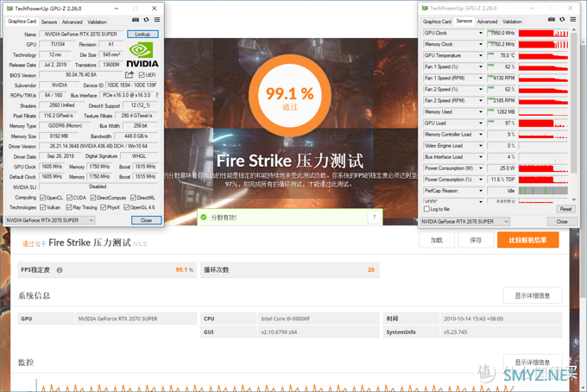Viewport: 587px width, 392px height.
Task: Click the Intel Core i9-9900KF CPU value
Action: point(285,319)
